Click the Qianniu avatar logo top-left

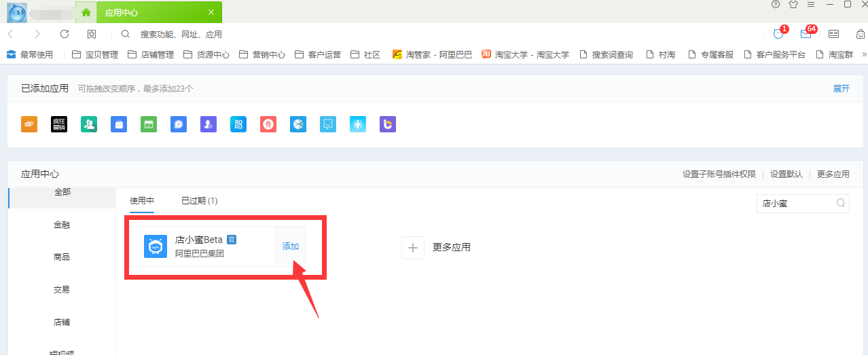click(x=17, y=12)
